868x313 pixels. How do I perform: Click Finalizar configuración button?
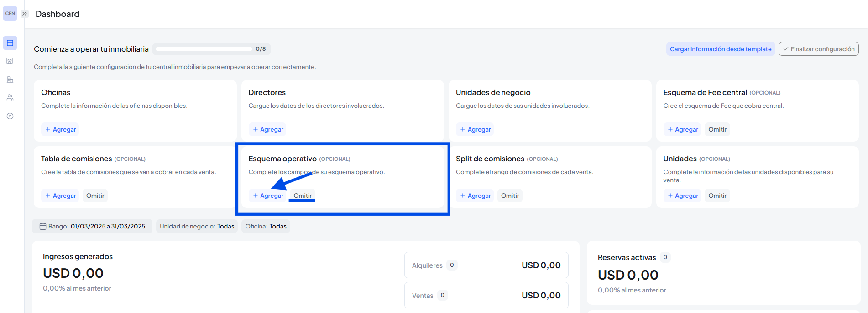click(x=818, y=49)
